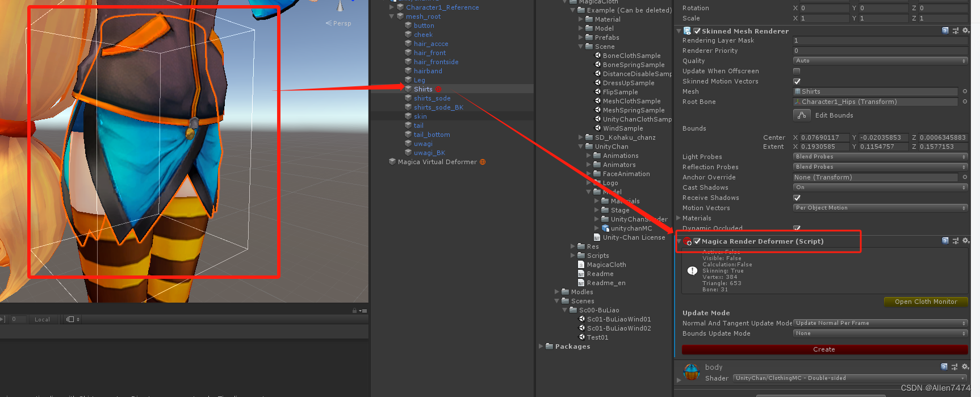This screenshot has height=397, width=980.
Task: Open body material preset selector icon
Action: (954, 367)
